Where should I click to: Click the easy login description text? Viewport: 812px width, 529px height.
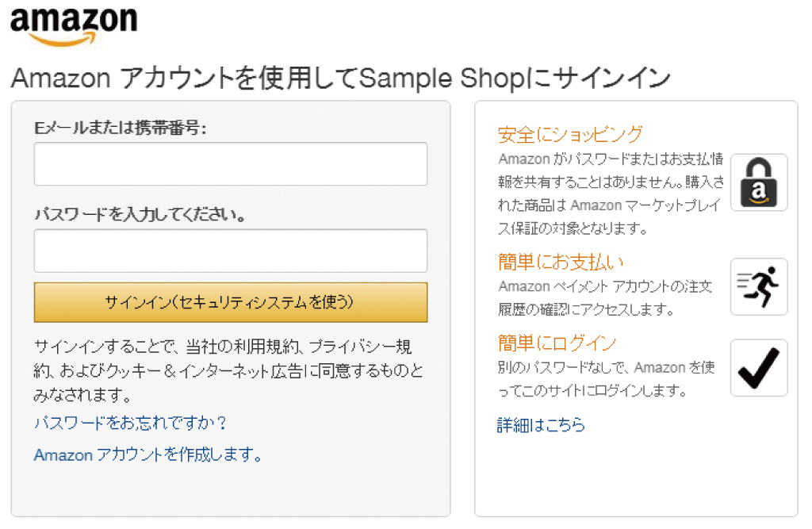(x=607, y=379)
